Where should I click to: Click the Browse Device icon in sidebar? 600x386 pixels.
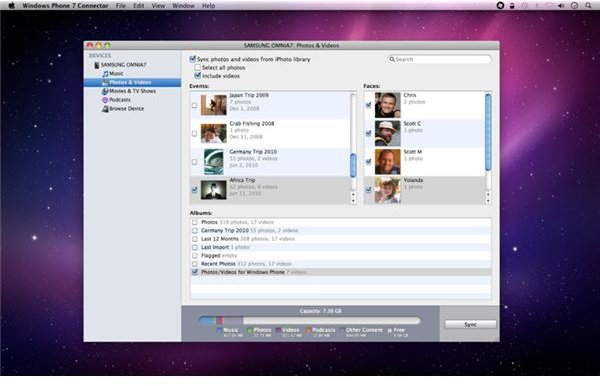[105, 109]
